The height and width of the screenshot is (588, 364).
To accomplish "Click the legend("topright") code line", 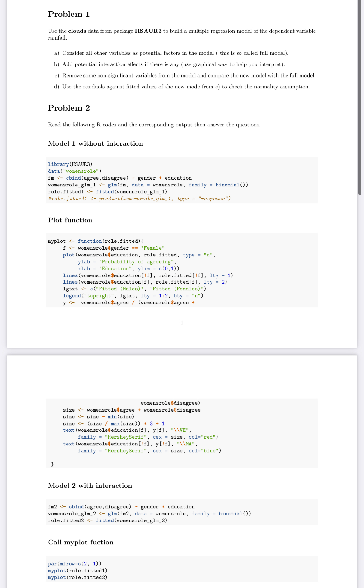I will click(x=133, y=296).
